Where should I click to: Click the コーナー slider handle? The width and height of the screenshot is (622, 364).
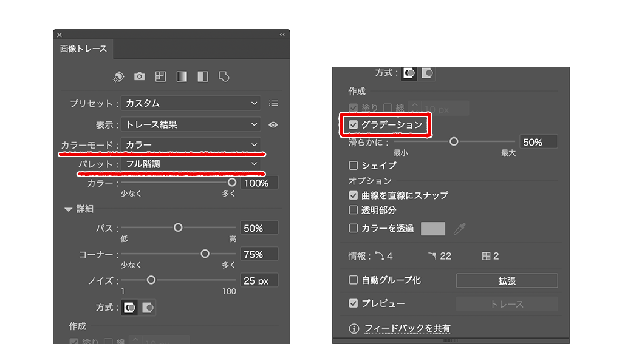click(x=205, y=254)
